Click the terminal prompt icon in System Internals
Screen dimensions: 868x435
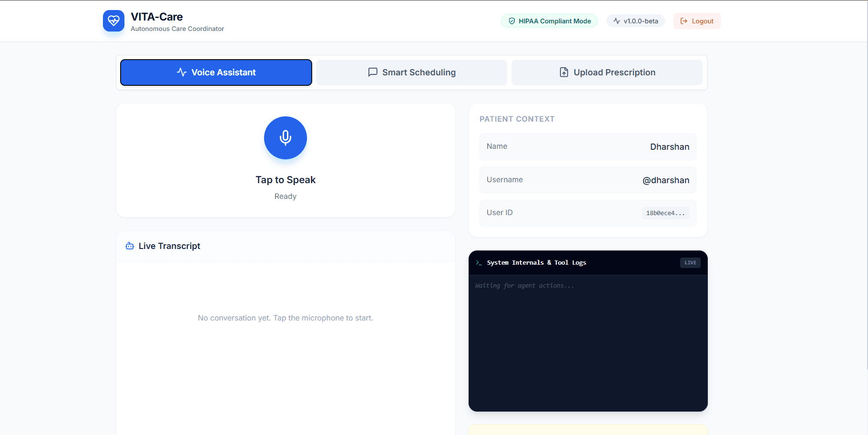(479, 263)
